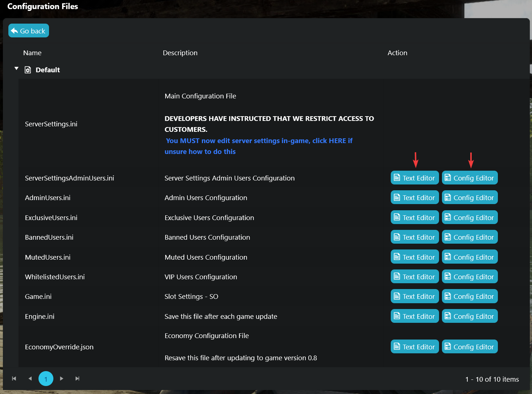The width and height of the screenshot is (532, 394).
Task: Open Config Editor for MutedUsers.ini
Action: point(470,257)
